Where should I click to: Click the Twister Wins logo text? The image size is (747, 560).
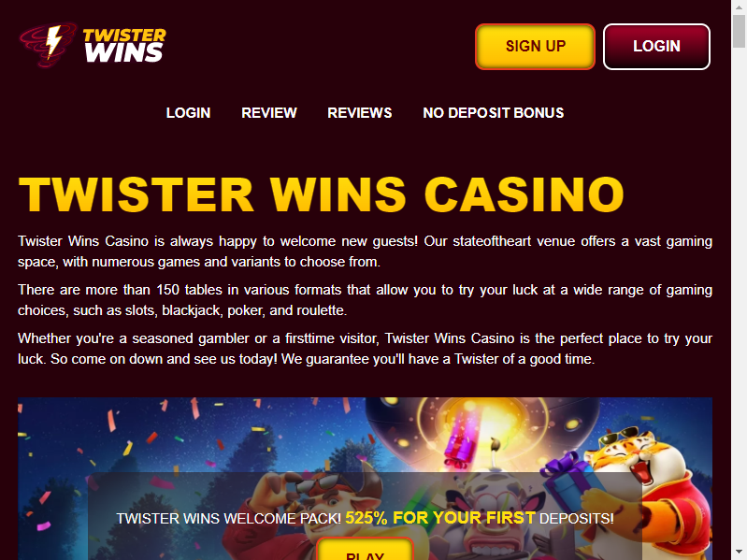(124, 46)
